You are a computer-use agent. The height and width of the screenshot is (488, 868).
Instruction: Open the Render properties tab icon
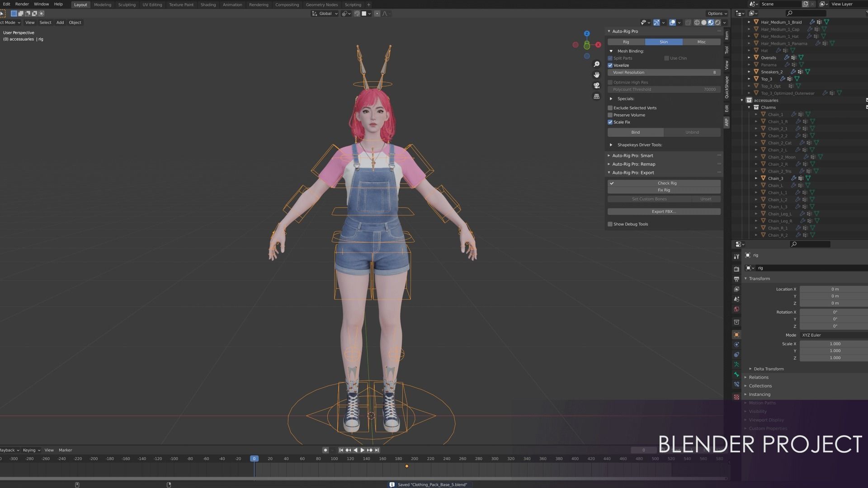736,269
